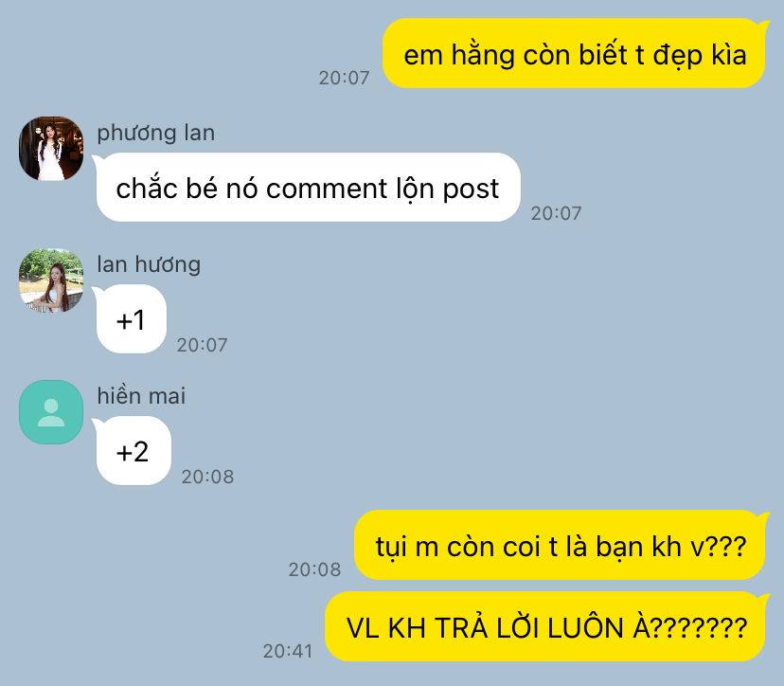Image resolution: width=784 pixels, height=686 pixels.
Task: Click the 20:07 timestamp next to '+1'
Action: pos(202,345)
